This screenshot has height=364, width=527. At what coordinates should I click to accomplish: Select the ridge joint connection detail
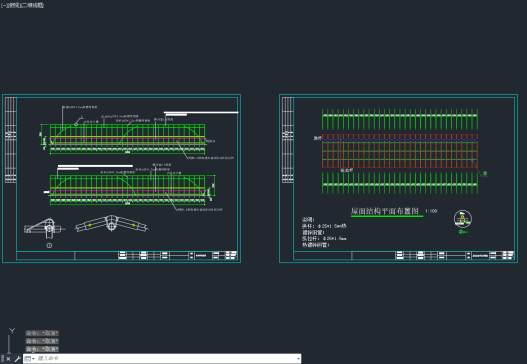click(x=112, y=224)
